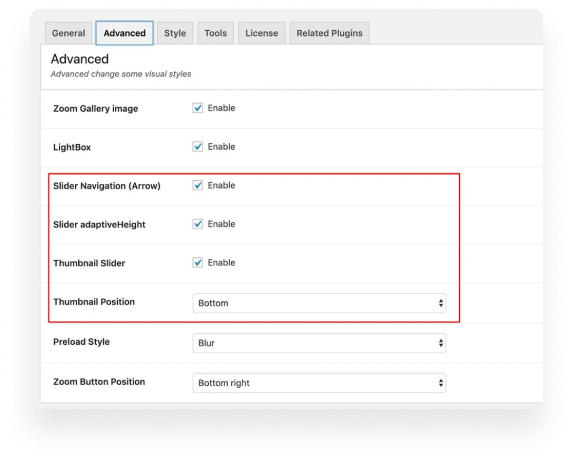
Task: Open the Style tab
Action: 175,33
